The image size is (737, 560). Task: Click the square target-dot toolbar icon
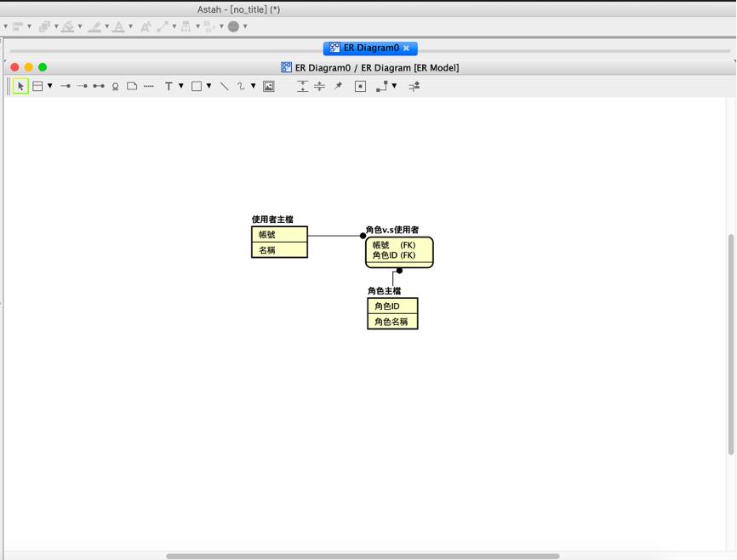[x=360, y=87]
